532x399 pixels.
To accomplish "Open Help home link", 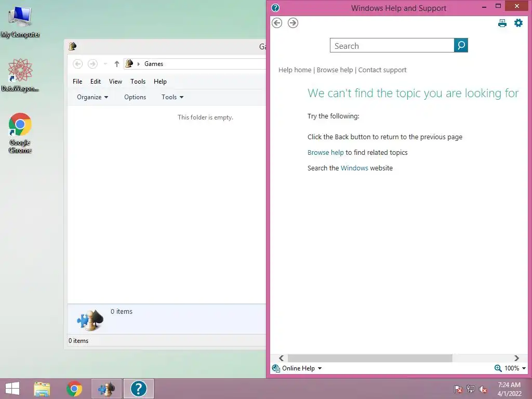I will pyautogui.click(x=295, y=70).
